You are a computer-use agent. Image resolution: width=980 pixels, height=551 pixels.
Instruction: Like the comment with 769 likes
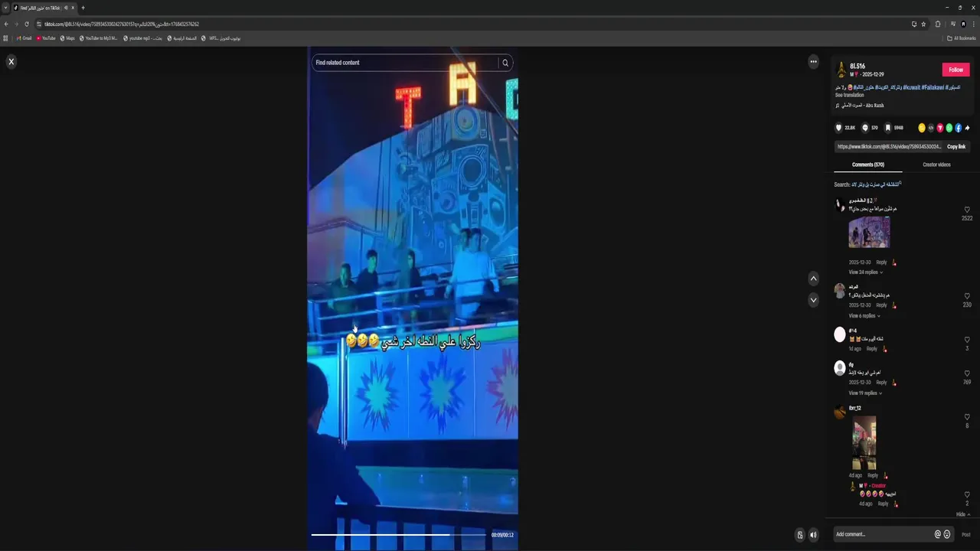tap(967, 373)
